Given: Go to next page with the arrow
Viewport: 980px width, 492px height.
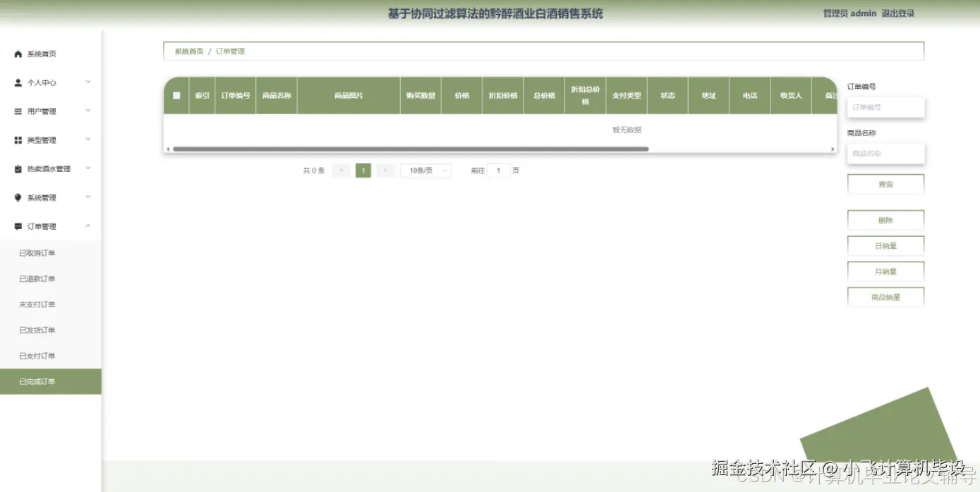Looking at the screenshot, I should point(385,171).
